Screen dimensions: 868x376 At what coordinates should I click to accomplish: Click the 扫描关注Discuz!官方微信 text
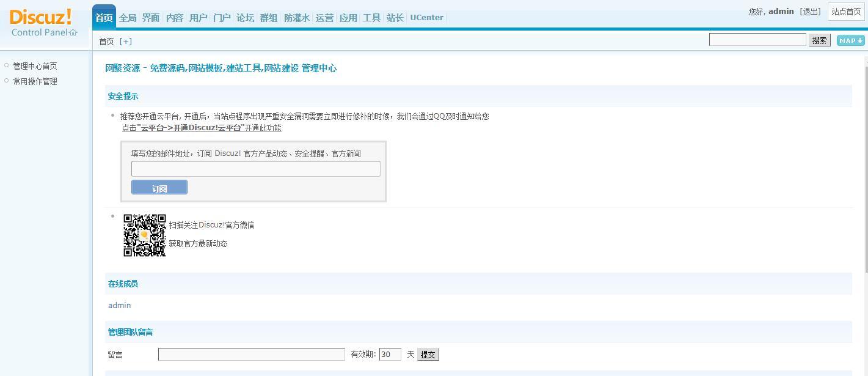pos(211,225)
